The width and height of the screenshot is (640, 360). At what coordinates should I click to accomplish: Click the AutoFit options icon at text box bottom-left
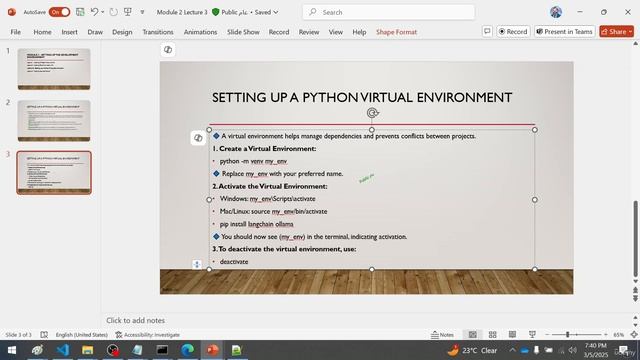[x=197, y=264]
